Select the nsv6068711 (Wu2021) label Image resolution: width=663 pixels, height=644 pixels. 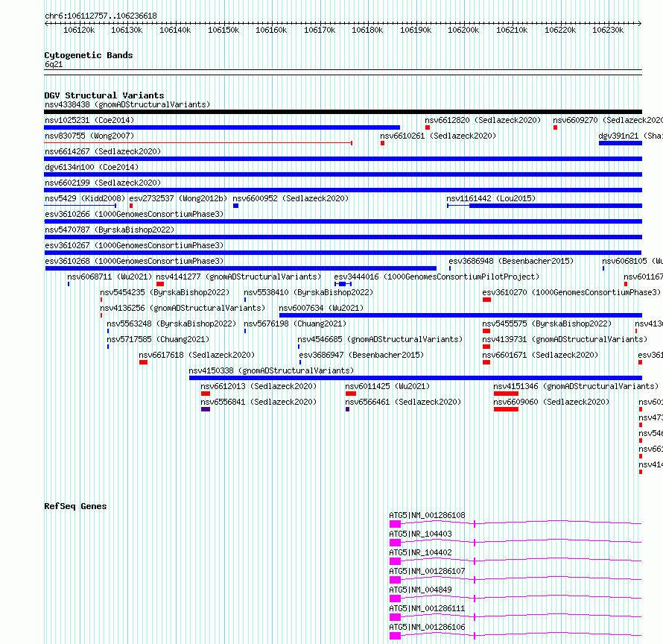110,277
